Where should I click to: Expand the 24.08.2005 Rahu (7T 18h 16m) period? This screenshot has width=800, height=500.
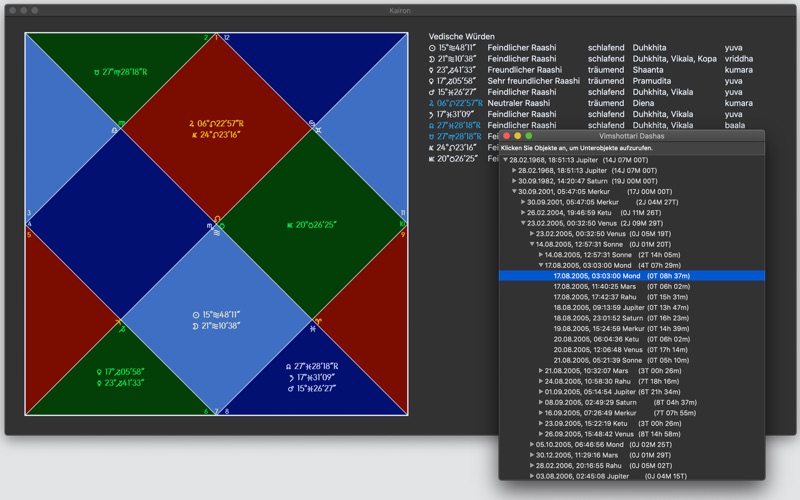(x=541, y=382)
